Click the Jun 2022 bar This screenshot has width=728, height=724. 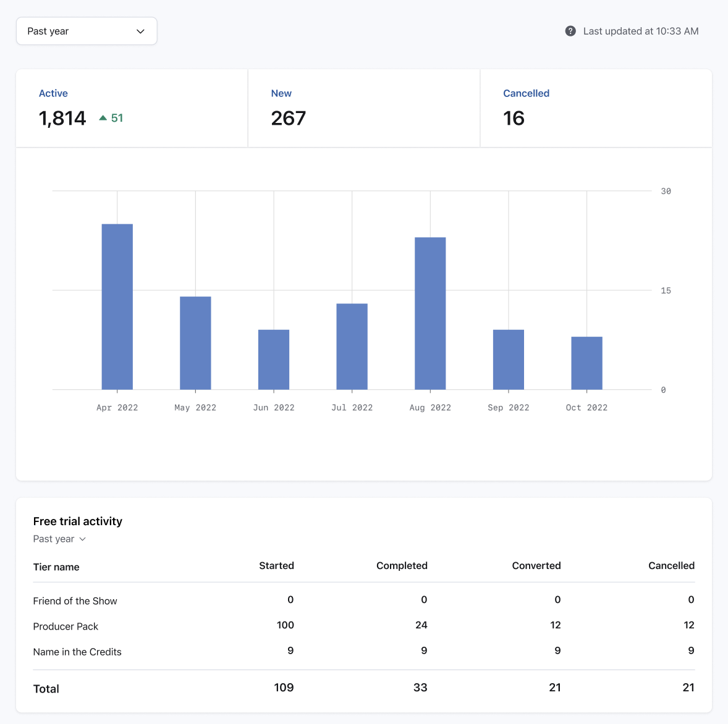274,360
